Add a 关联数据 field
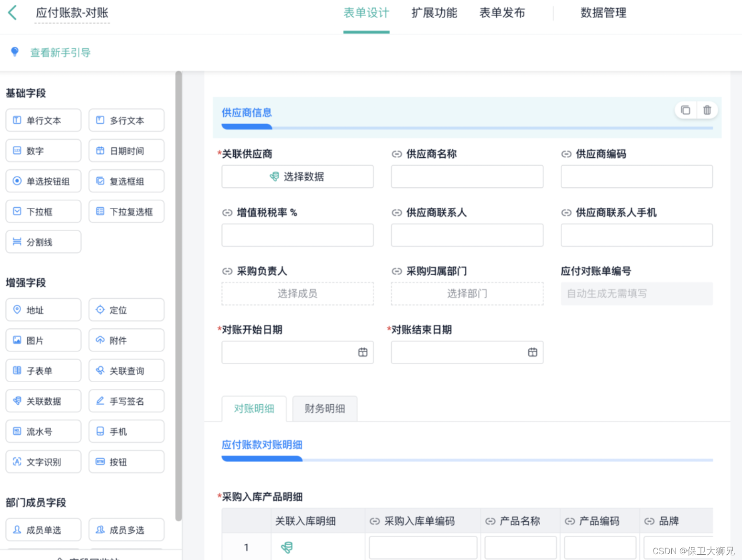The width and height of the screenshot is (742, 560). [44, 401]
